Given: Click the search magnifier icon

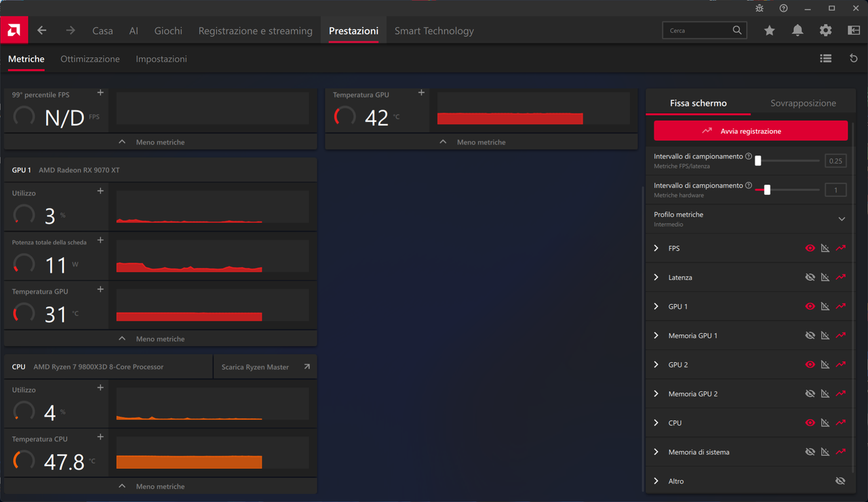Looking at the screenshot, I should 737,30.
